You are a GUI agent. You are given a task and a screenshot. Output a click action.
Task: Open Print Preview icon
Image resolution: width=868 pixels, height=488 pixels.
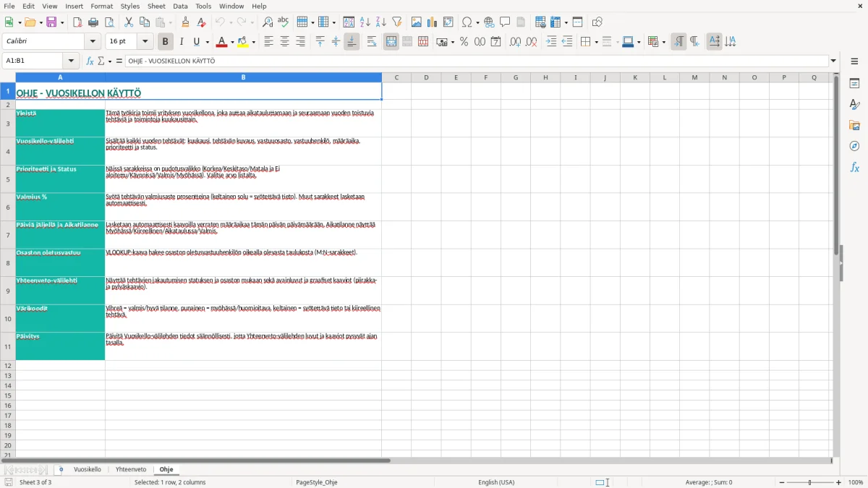(x=109, y=22)
